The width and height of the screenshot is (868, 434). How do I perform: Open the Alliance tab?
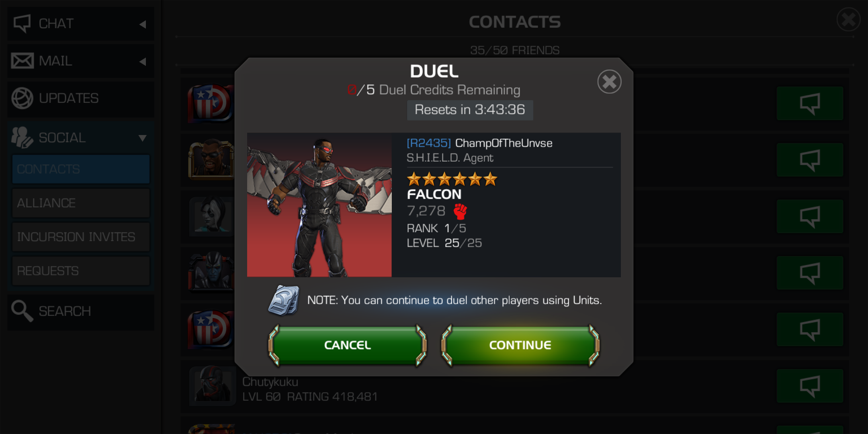point(81,203)
